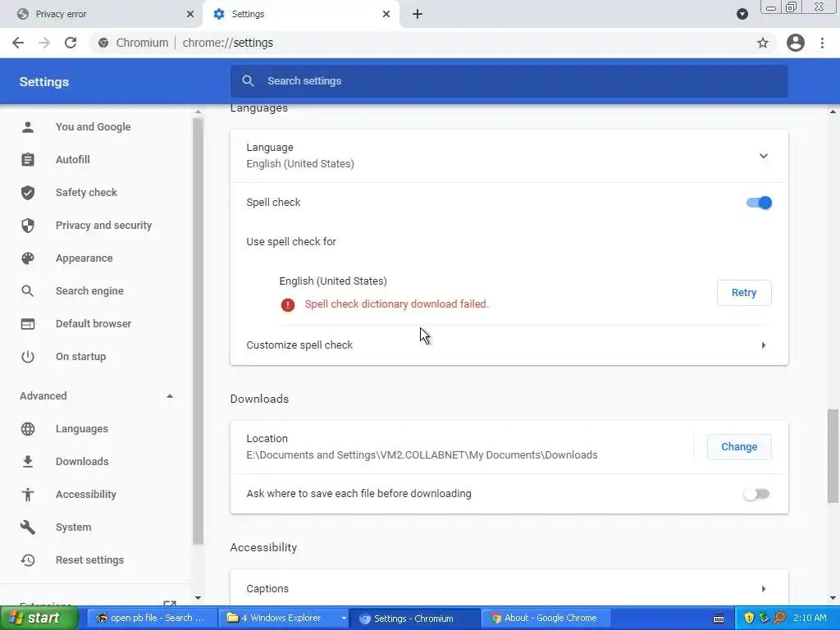Viewport: 840px width, 630px height.
Task: Click the You and Google person icon
Action: pyautogui.click(x=28, y=127)
